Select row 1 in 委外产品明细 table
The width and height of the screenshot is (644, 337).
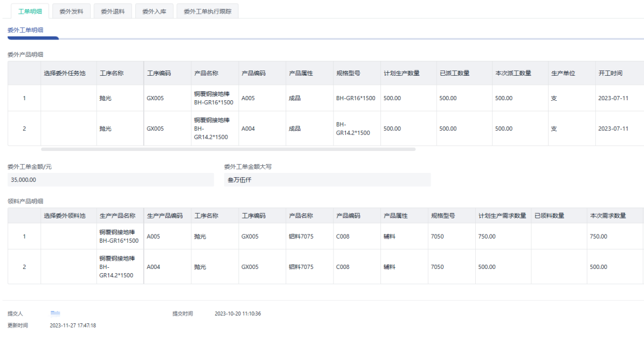[x=24, y=98]
